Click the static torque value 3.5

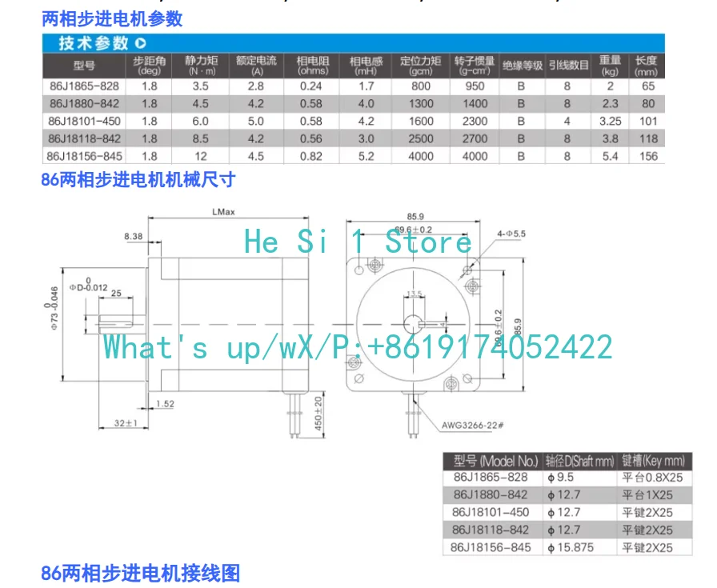tap(200, 86)
